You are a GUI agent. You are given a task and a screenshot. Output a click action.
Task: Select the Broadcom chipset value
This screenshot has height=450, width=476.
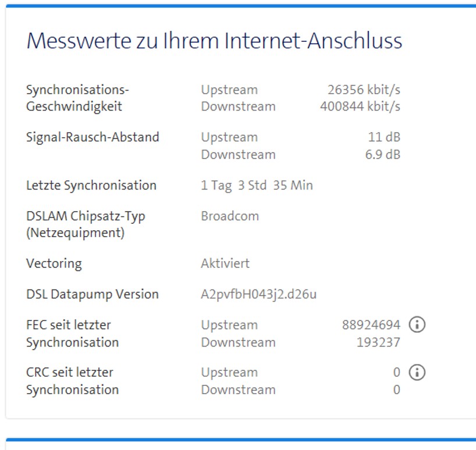230,216
